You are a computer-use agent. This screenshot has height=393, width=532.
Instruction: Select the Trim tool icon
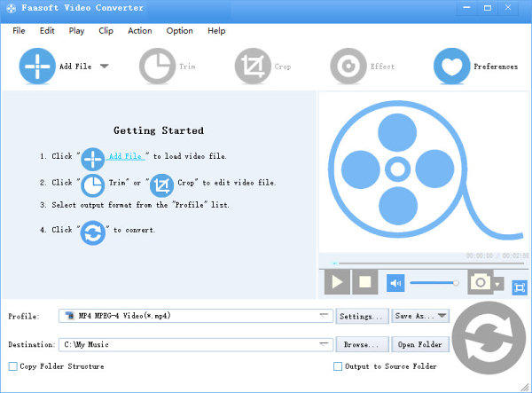[158, 67]
